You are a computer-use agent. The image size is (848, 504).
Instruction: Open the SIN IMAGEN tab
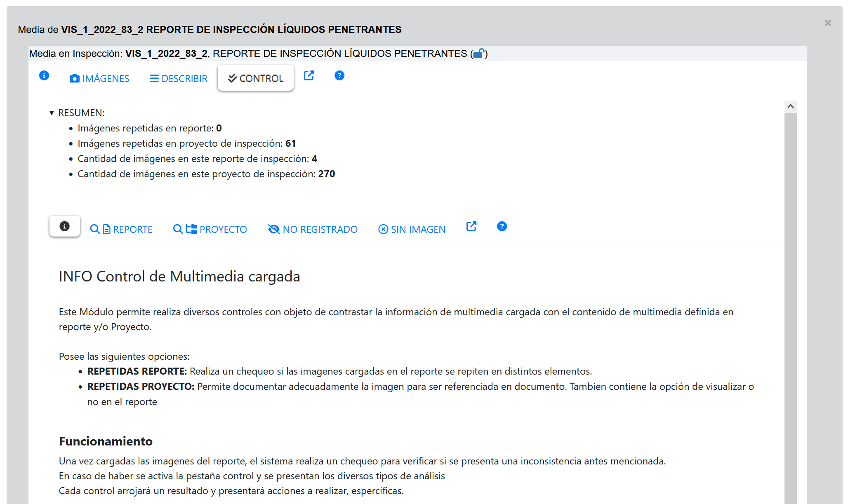[x=412, y=229]
